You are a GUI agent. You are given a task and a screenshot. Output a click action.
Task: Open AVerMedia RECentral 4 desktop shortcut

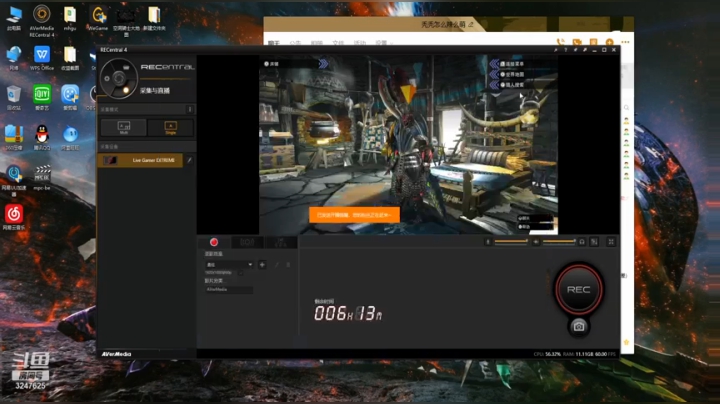pyautogui.click(x=42, y=21)
